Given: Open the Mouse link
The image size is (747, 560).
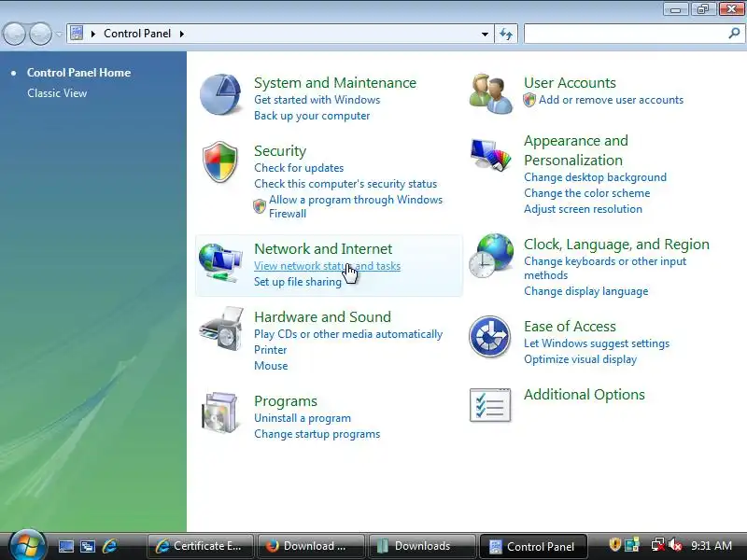Looking at the screenshot, I should [x=271, y=366].
